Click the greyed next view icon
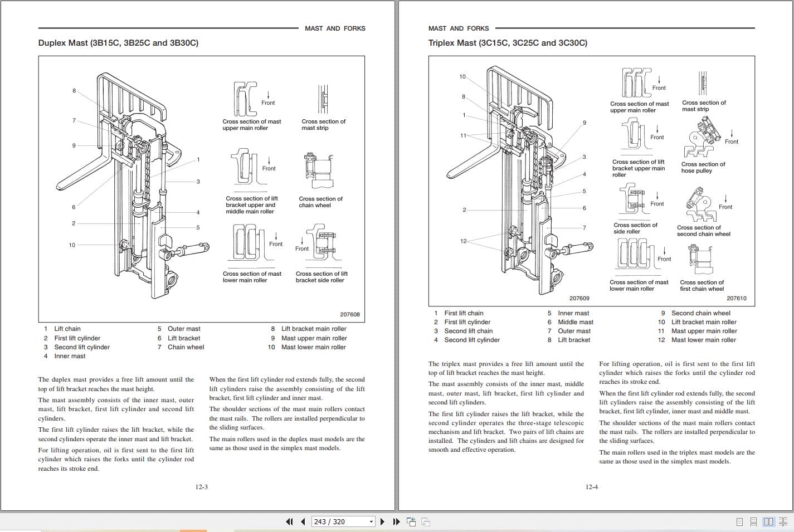This screenshot has width=794, height=532. [x=425, y=522]
